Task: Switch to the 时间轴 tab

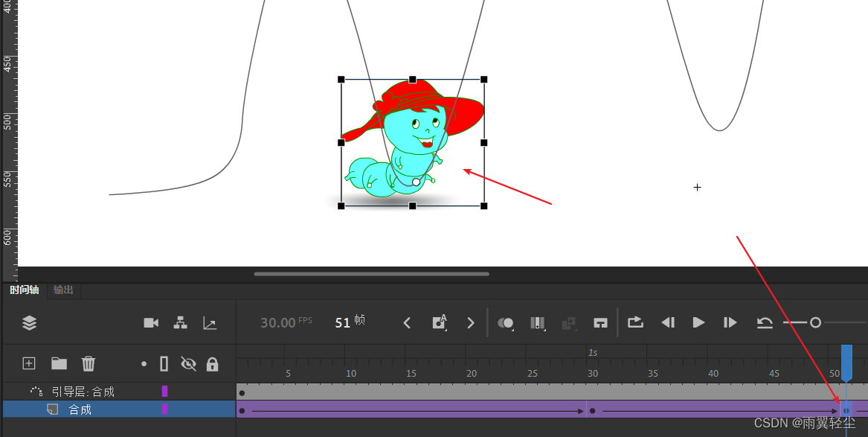Action: coord(25,290)
